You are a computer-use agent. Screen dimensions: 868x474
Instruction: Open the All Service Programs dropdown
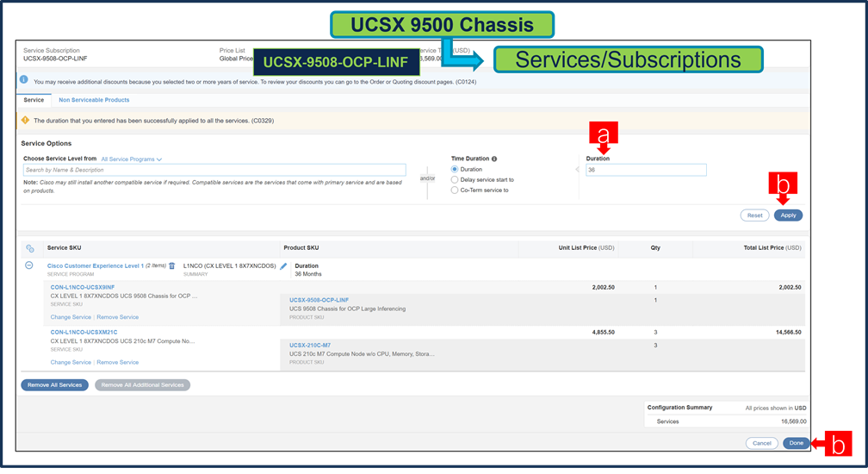pyautogui.click(x=131, y=159)
